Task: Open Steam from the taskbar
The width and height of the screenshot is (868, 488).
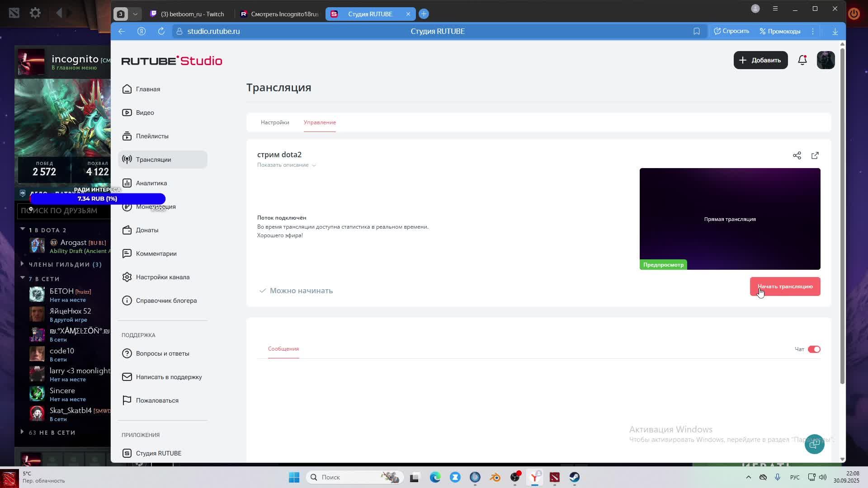Action: (x=574, y=477)
